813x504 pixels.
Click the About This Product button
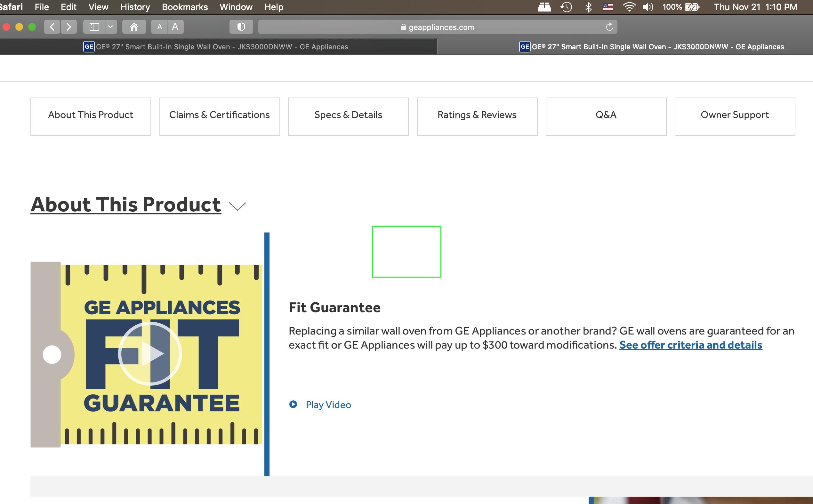[91, 117]
